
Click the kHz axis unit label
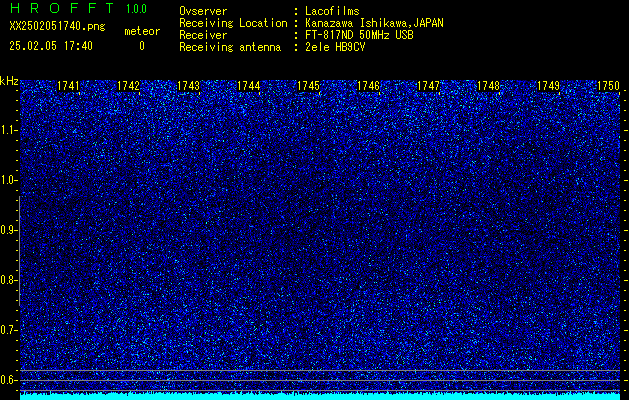(9, 81)
